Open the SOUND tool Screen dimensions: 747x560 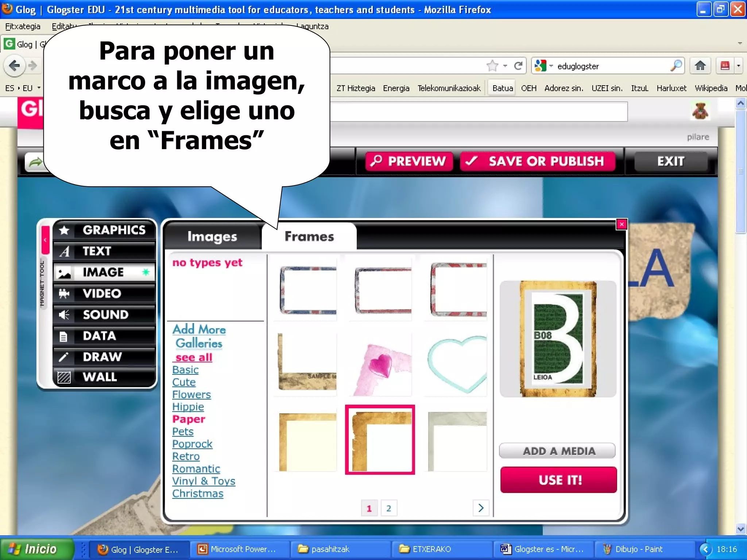pos(104,315)
